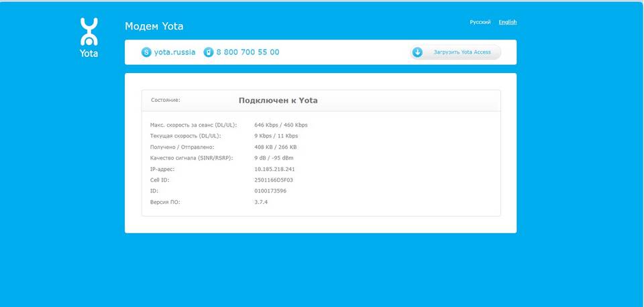The height and width of the screenshot is (307, 644).
Task: Click the Skype icon beside yota.russia
Action: (146, 52)
